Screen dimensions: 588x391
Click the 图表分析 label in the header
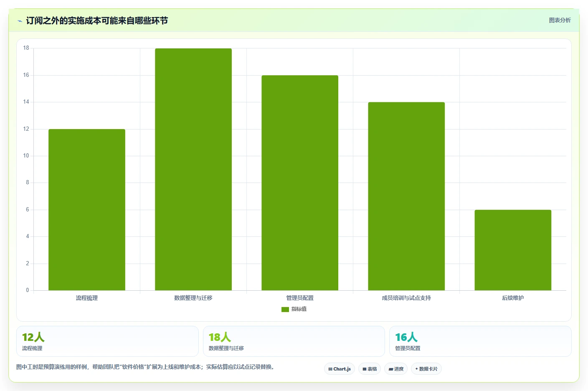(x=560, y=20)
